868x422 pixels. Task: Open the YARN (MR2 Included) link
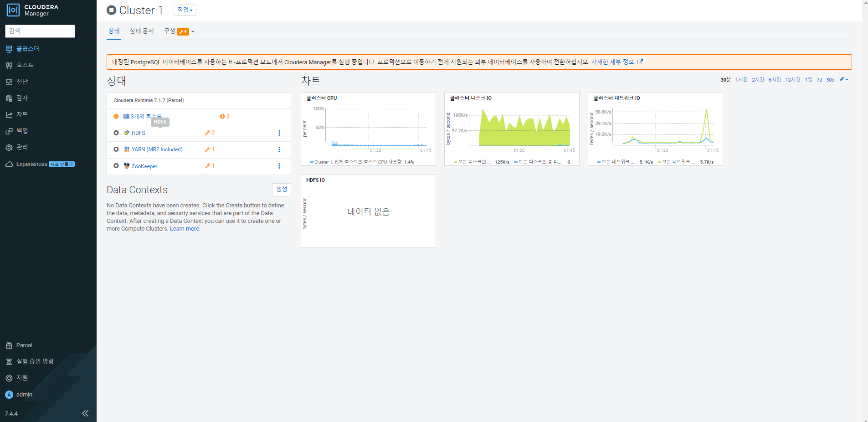click(x=157, y=149)
